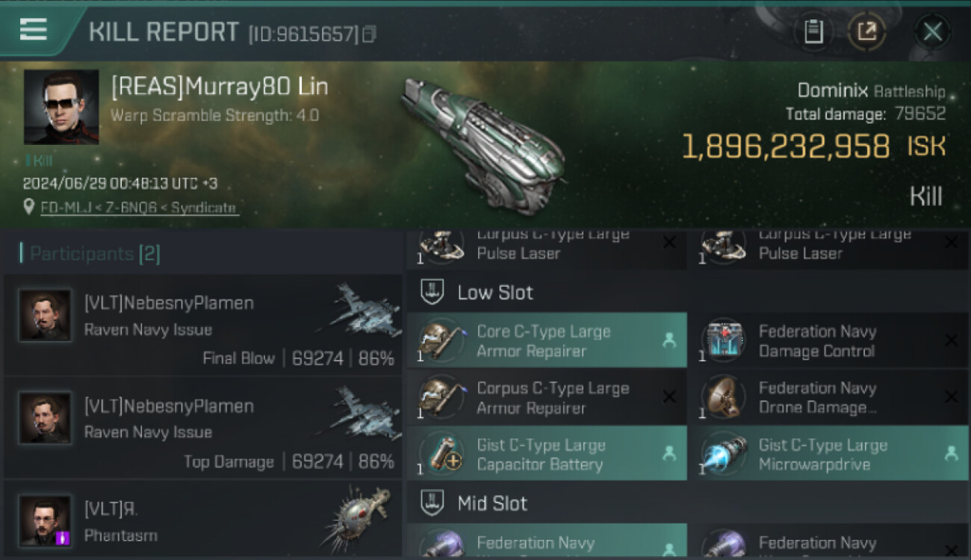971x560 pixels.
Task: Open the Core C-Type Large Armor Repairer item
Action: point(547,340)
